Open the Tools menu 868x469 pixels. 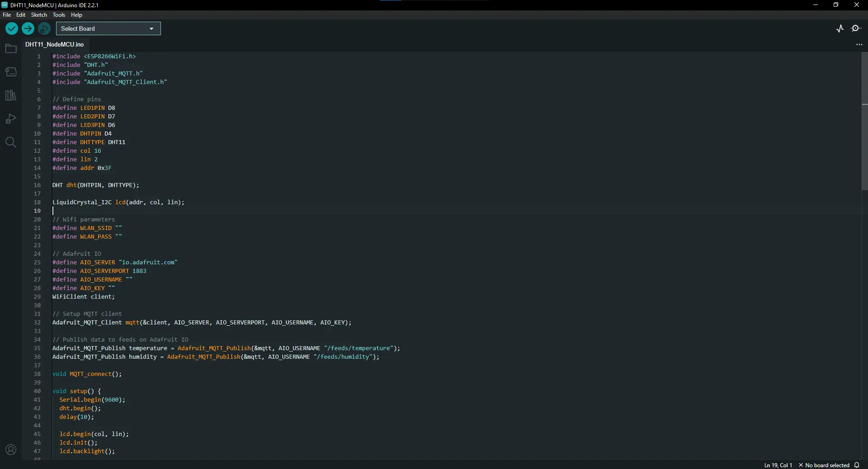click(59, 15)
